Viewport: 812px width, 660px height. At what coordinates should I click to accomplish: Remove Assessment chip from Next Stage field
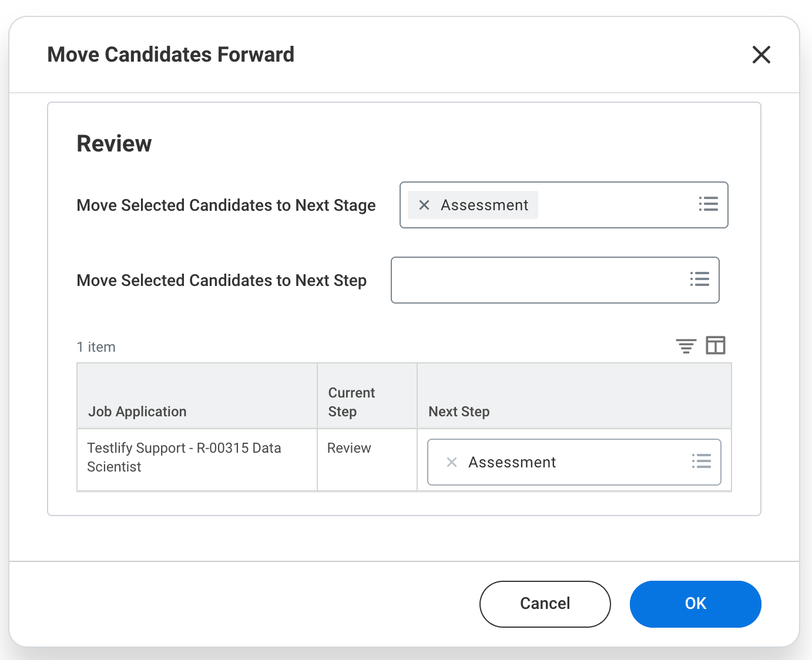[x=424, y=205]
